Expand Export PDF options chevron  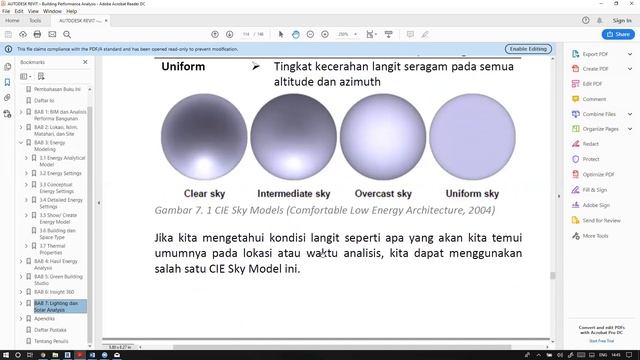click(x=630, y=54)
